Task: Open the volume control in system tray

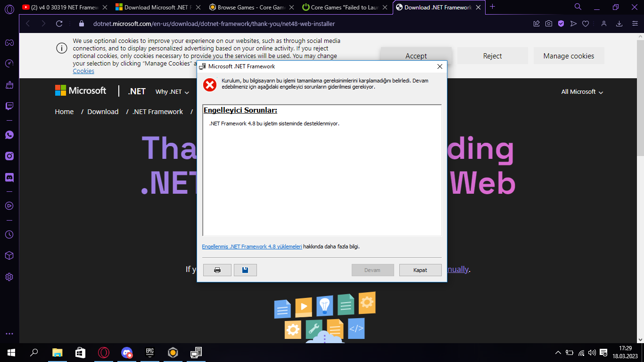Action: [x=592, y=353]
